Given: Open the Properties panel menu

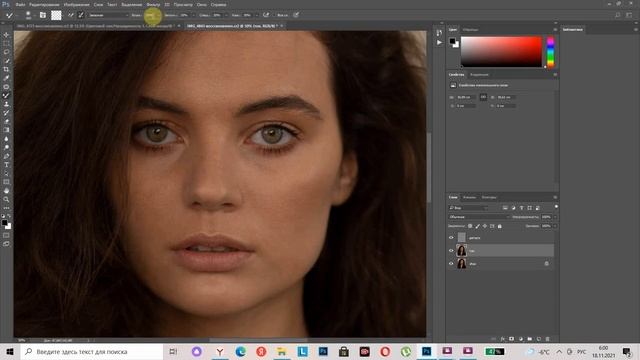Looking at the screenshot, I should tap(555, 74).
